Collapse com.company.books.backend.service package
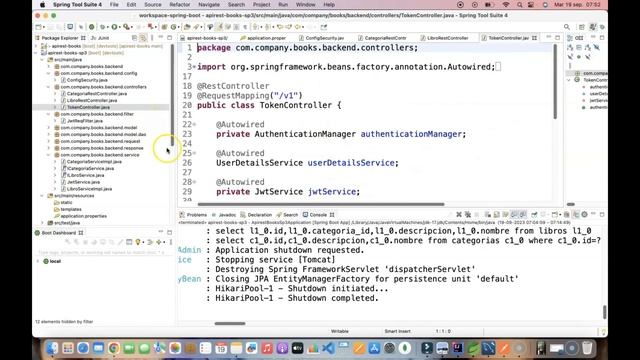This screenshot has height=360, width=640. pos(49,155)
